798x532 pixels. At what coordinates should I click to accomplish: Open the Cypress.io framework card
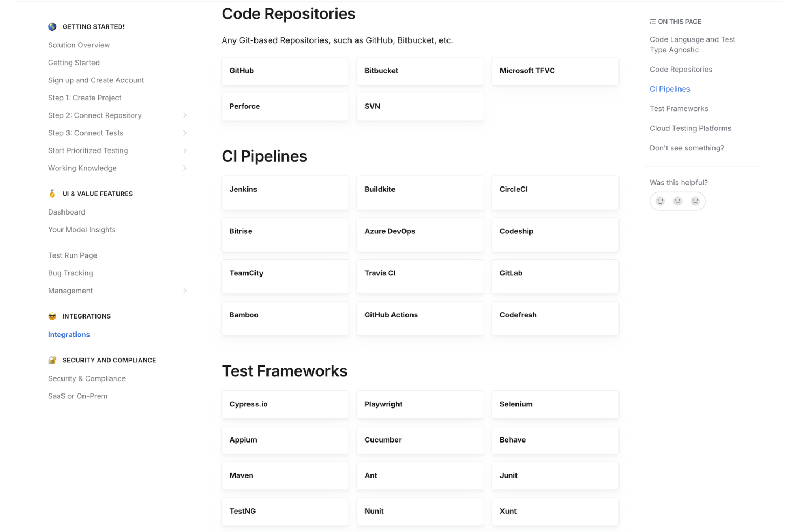(x=285, y=405)
